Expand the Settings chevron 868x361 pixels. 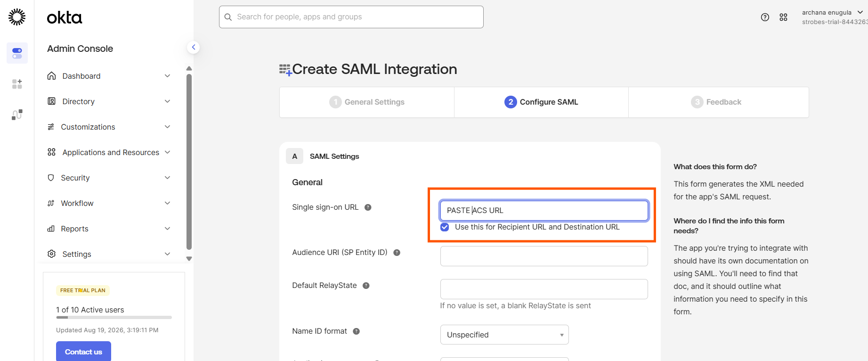pyautogui.click(x=167, y=254)
